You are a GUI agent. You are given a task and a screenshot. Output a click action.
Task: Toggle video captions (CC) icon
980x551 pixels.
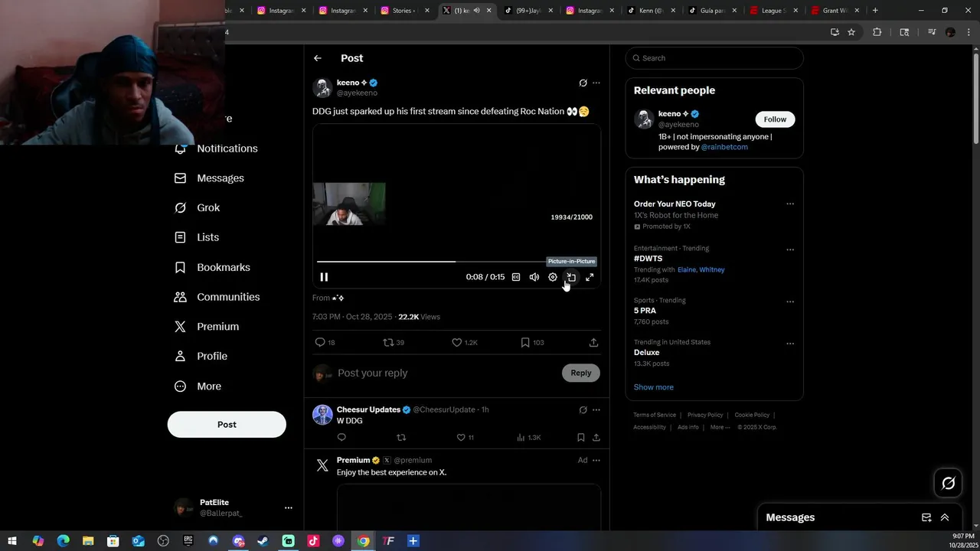pos(516,277)
